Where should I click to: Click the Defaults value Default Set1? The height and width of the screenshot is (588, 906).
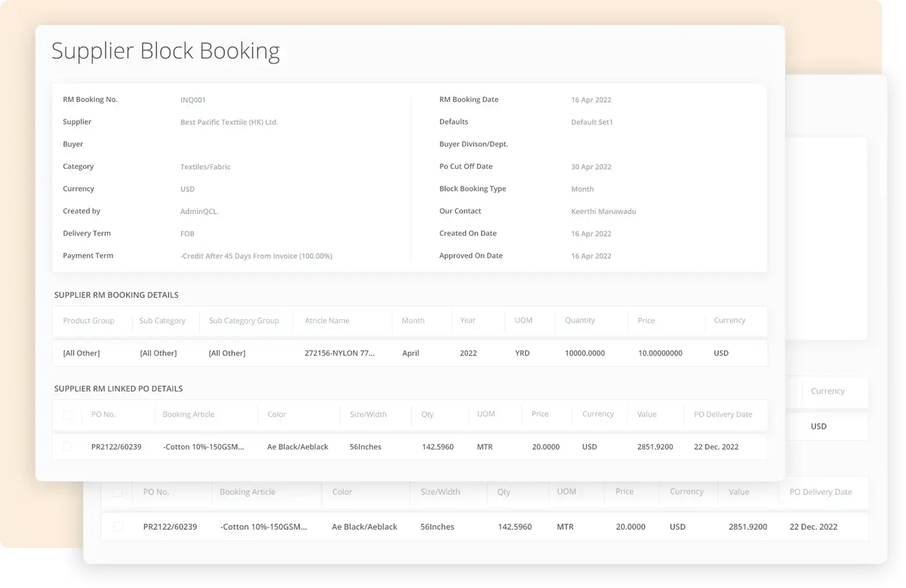click(x=591, y=122)
